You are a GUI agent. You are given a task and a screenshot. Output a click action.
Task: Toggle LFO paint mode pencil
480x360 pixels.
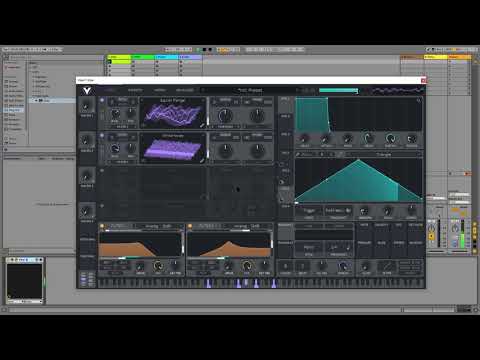[x=298, y=154]
